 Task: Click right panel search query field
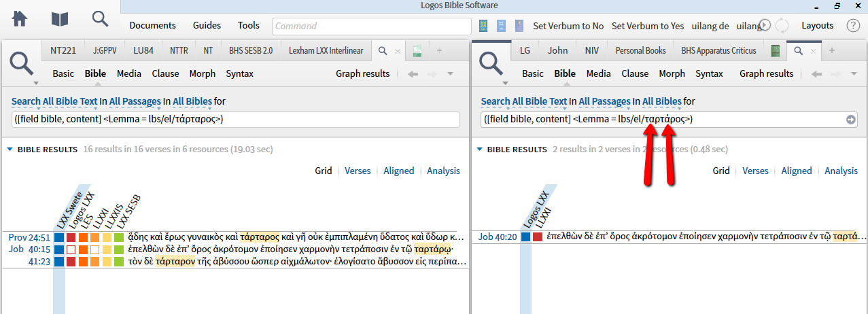662,119
